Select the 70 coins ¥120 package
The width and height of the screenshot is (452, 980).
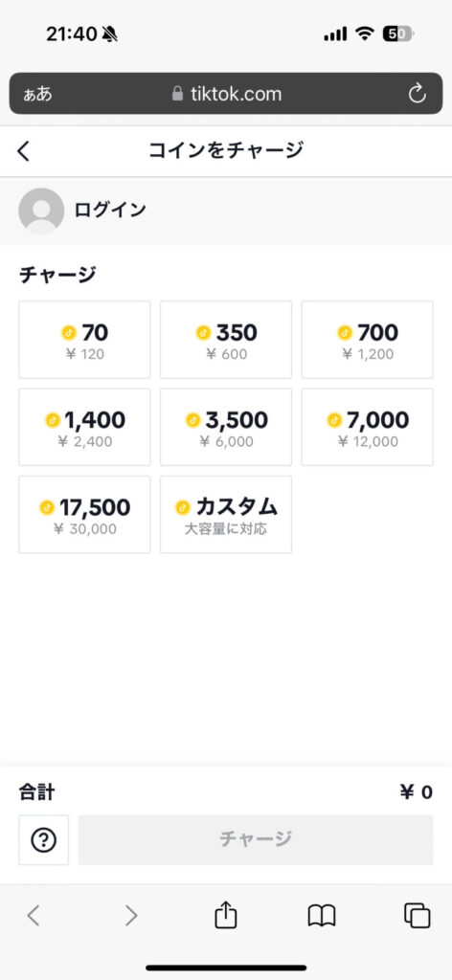point(84,340)
